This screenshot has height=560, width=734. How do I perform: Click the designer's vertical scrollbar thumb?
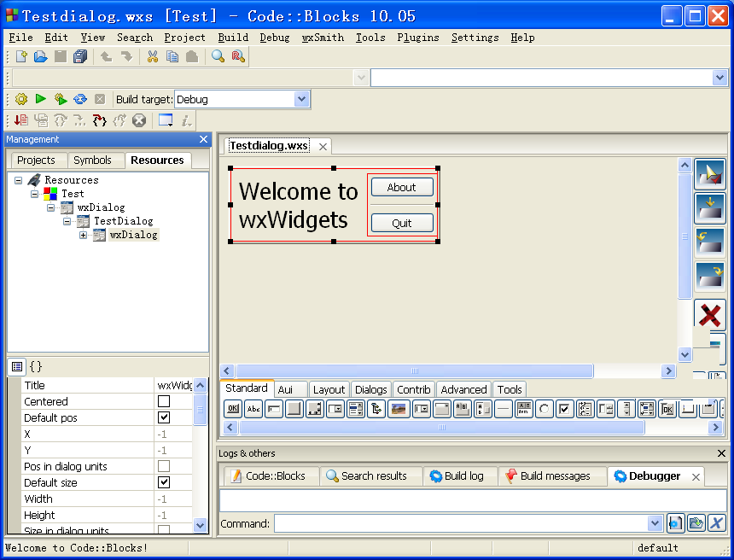(x=684, y=236)
